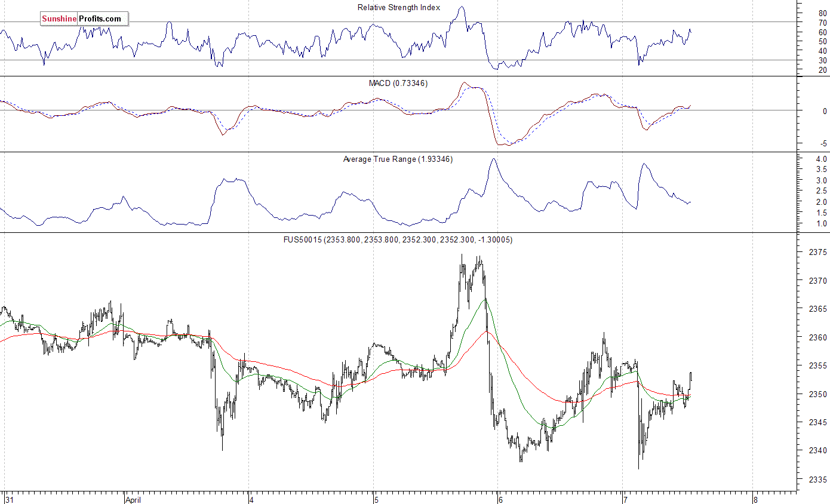The width and height of the screenshot is (830, 504).
Task: Click the 2355 price axis label
Action: point(817,365)
